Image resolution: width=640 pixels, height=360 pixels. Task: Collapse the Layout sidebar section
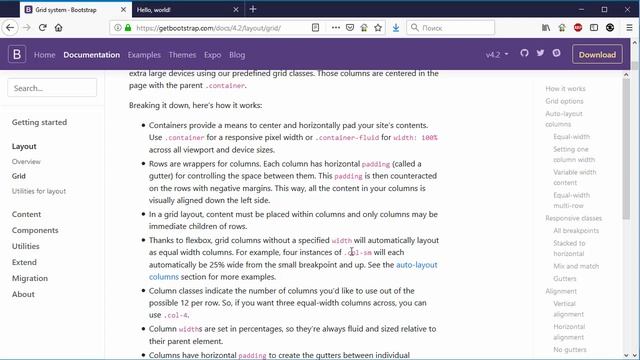[24, 146]
